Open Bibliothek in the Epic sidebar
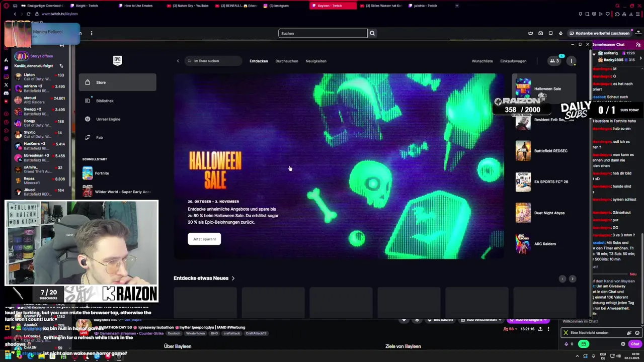 click(117, 101)
